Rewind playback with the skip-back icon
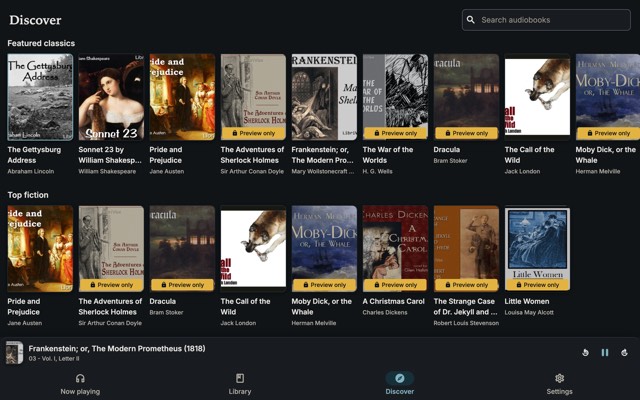Screen dimensions: 640x400 point(585,352)
